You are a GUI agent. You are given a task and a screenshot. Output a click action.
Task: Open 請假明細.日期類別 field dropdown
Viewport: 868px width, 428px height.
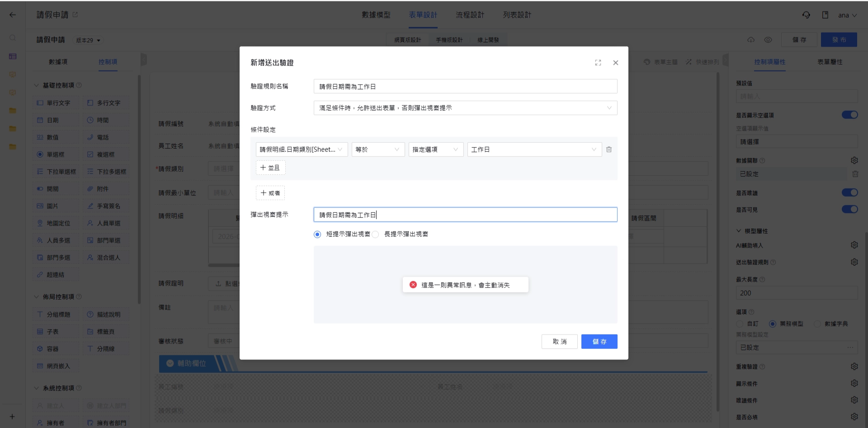302,150
